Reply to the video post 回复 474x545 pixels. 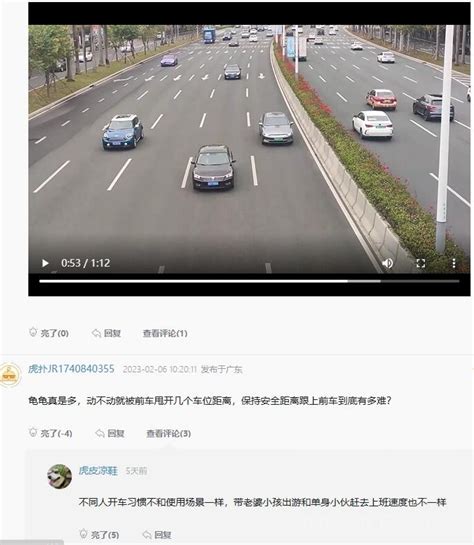[x=106, y=333]
